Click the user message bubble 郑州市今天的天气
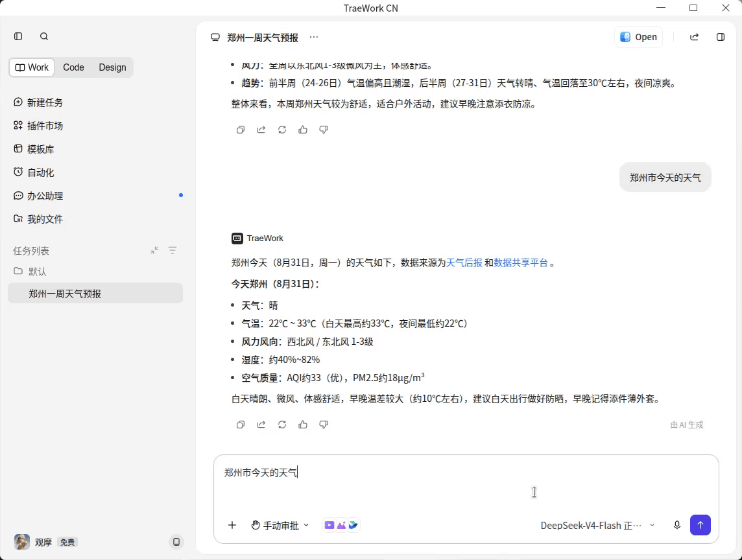Screen dimensions: 742x560 [665, 178]
